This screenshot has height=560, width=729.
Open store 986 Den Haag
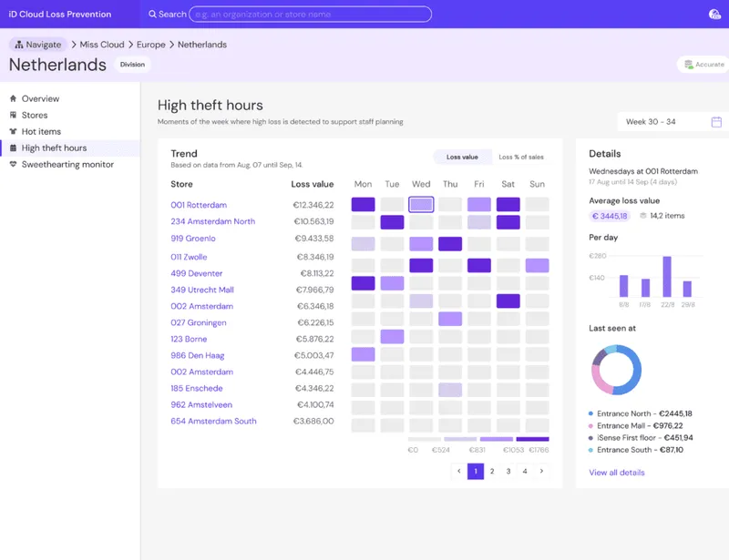click(197, 355)
